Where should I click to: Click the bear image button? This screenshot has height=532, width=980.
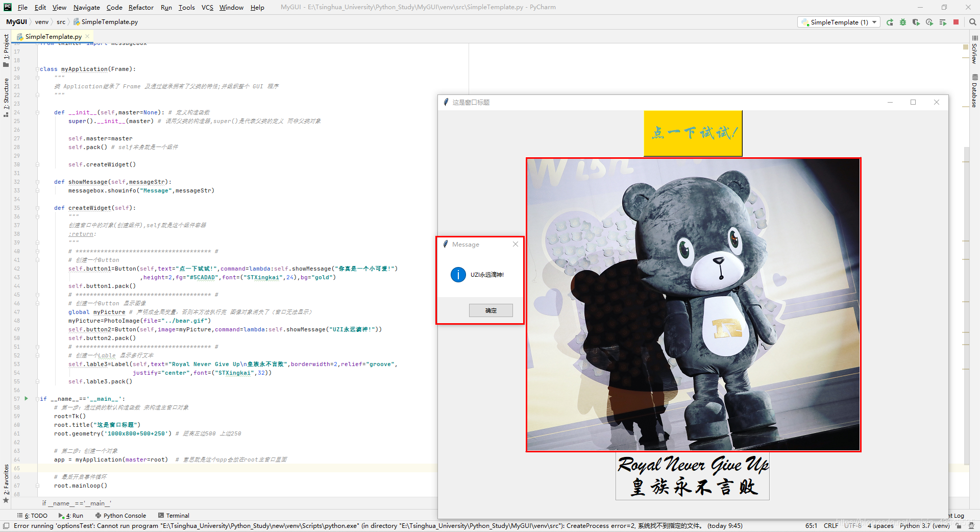click(694, 305)
